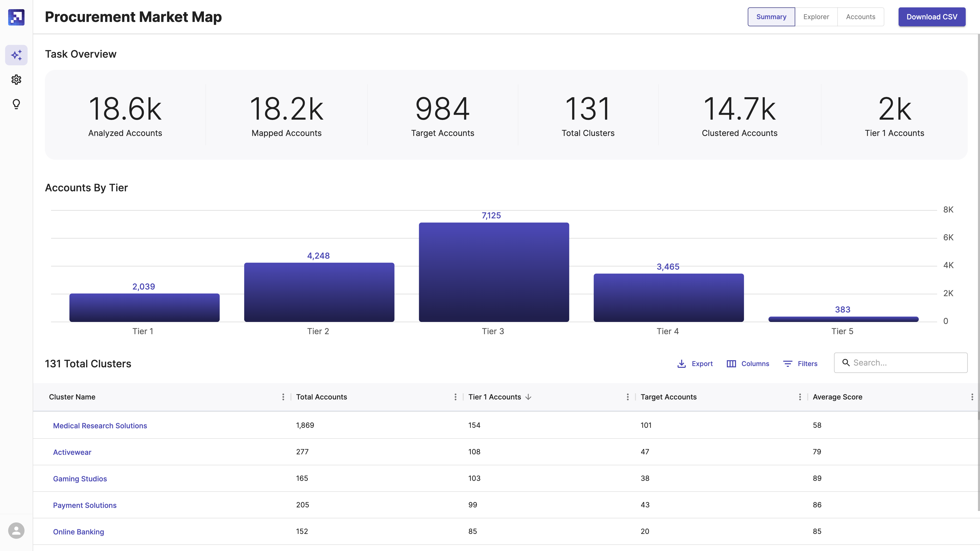Switch to the Accounts tab
The height and width of the screenshot is (551, 980).
click(x=861, y=17)
